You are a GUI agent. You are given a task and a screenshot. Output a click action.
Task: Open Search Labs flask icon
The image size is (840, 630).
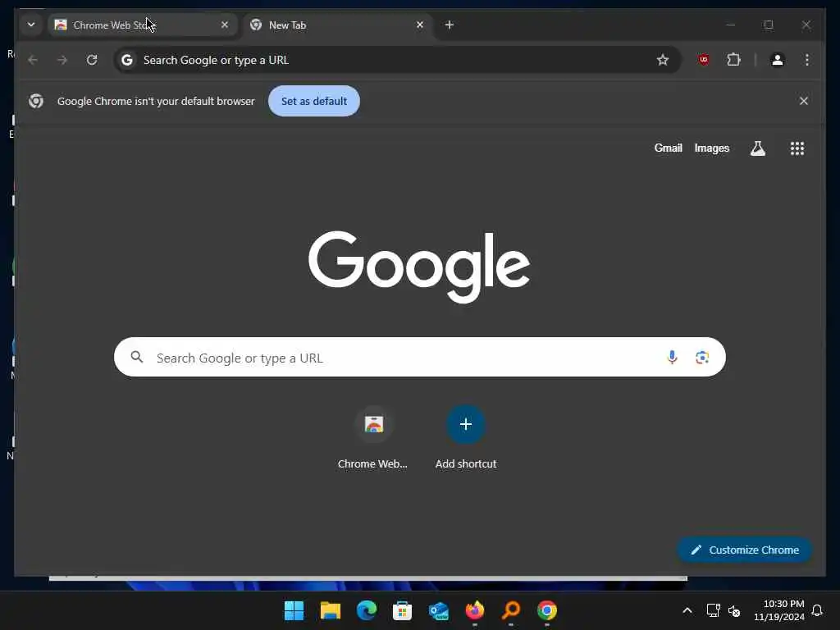click(757, 148)
